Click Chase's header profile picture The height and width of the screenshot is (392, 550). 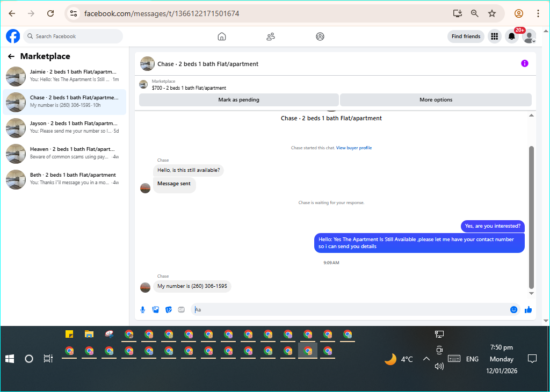coord(147,63)
